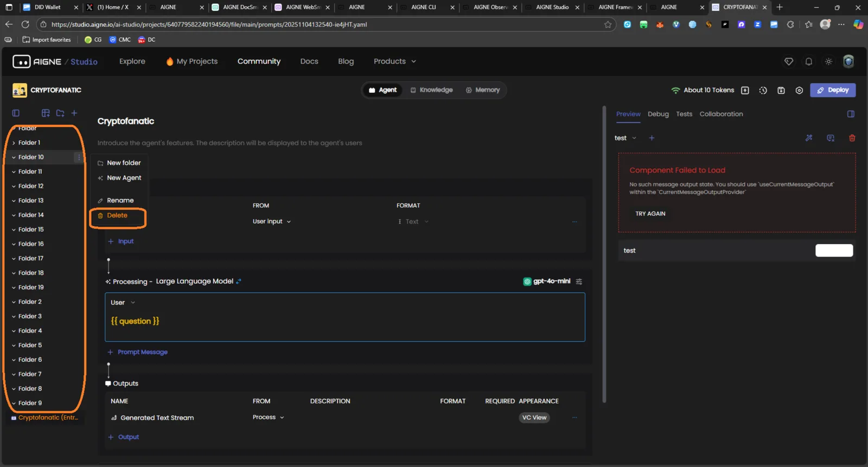The height and width of the screenshot is (467, 868).
Task: Open options ellipsis for the User input row
Action: click(x=575, y=222)
